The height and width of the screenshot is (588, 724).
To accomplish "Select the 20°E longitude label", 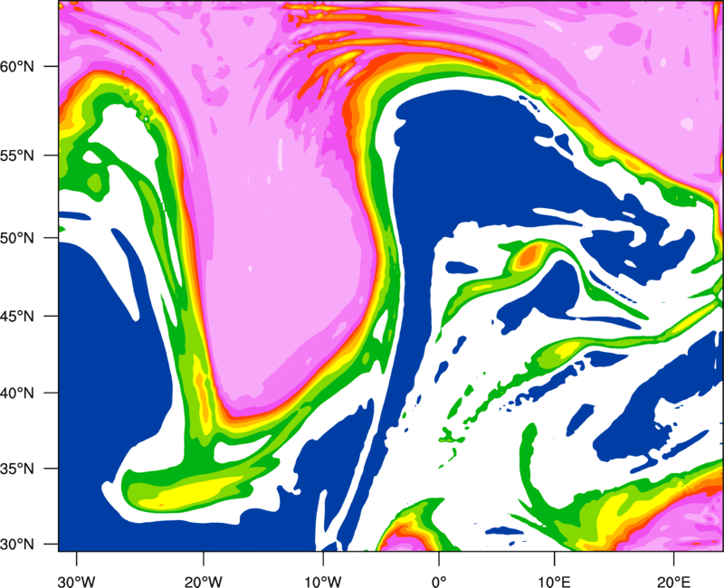I will pyautogui.click(x=673, y=582).
